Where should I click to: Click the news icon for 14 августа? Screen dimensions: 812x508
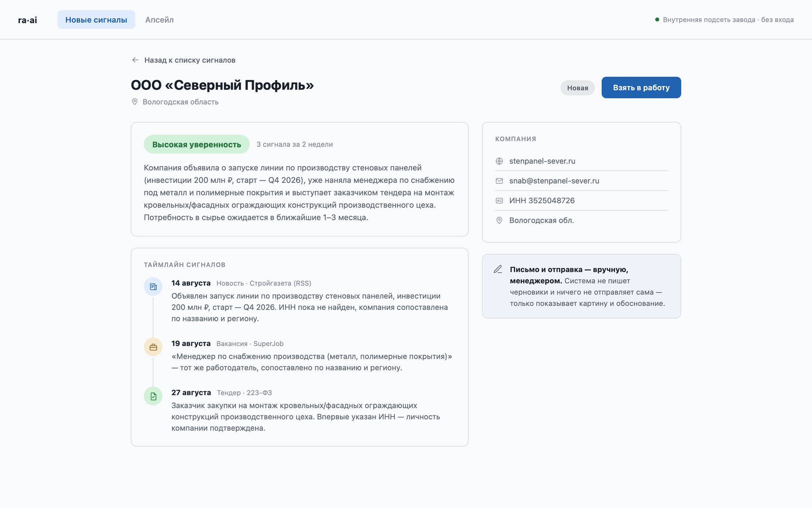coord(153,286)
